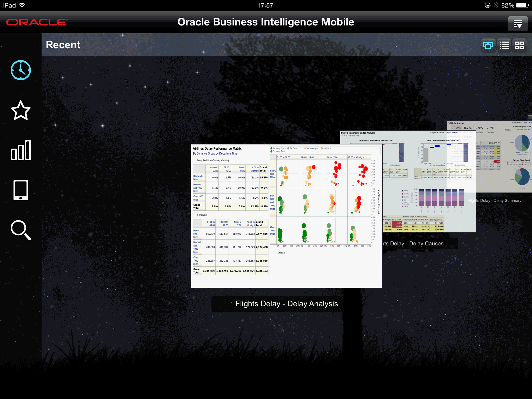
Task: Tap the Bluetooth status icon
Action: click(496, 5)
